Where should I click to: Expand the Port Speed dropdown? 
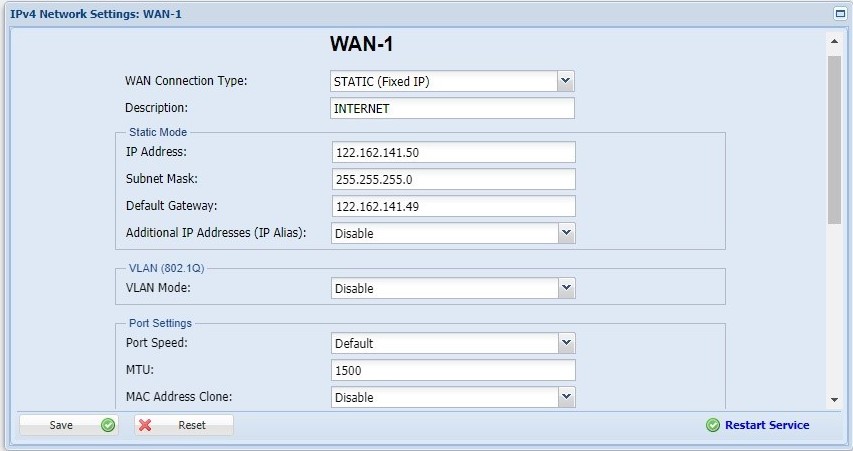coord(566,343)
